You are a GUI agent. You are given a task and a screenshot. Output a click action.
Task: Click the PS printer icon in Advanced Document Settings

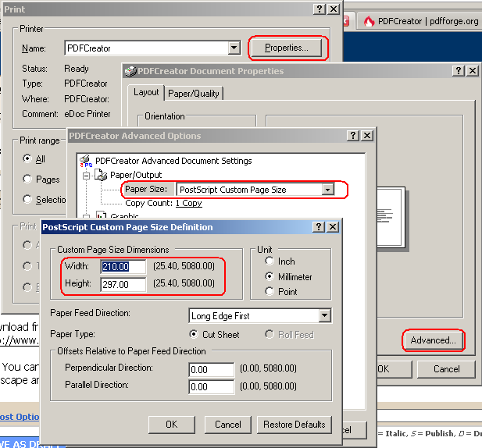click(86, 161)
